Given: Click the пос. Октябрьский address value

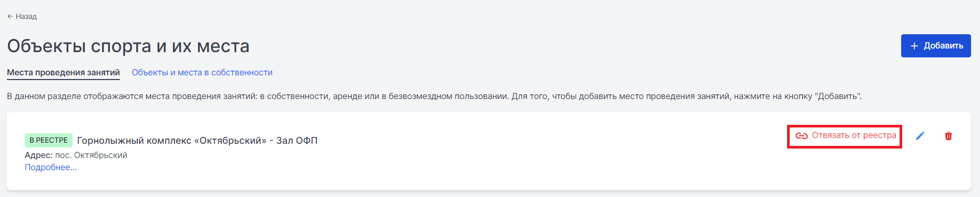Looking at the screenshot, I should pyautogui.click(x=91, y=155).
